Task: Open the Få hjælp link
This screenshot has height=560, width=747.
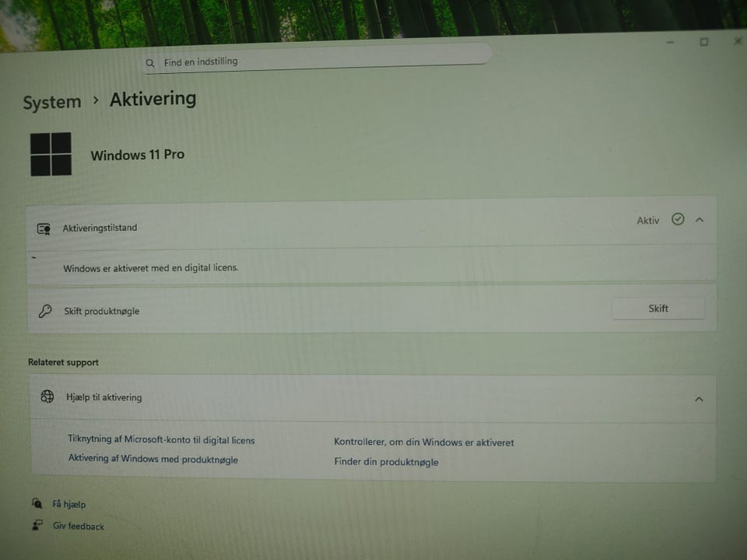Action: click(x=69, y=504)
